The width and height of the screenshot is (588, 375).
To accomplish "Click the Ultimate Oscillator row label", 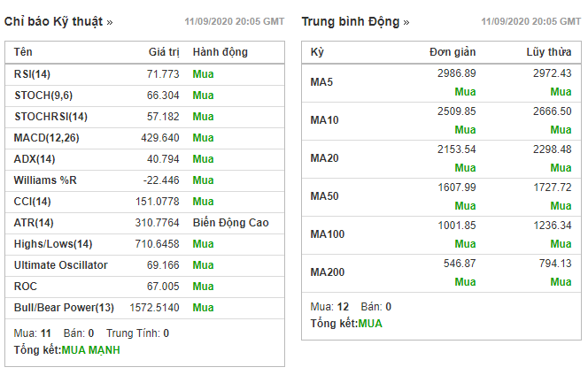I will pos(60,265).
